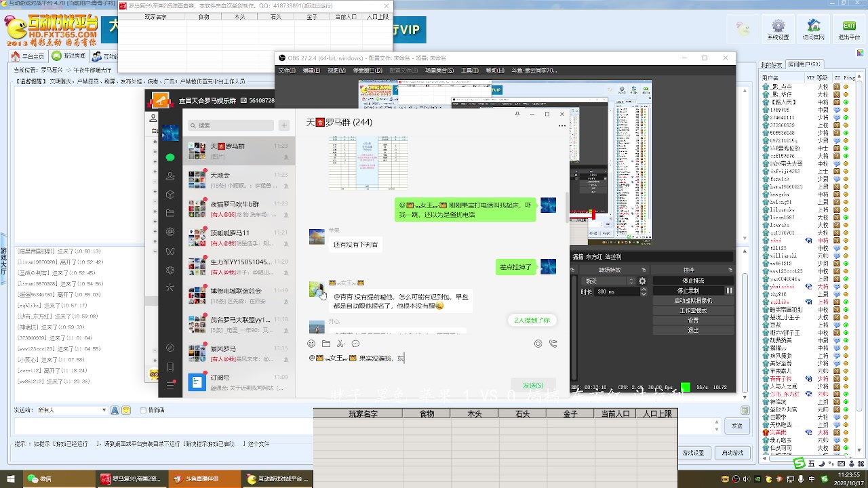Click the font style A icon in lobby chat

coord(115,410)
